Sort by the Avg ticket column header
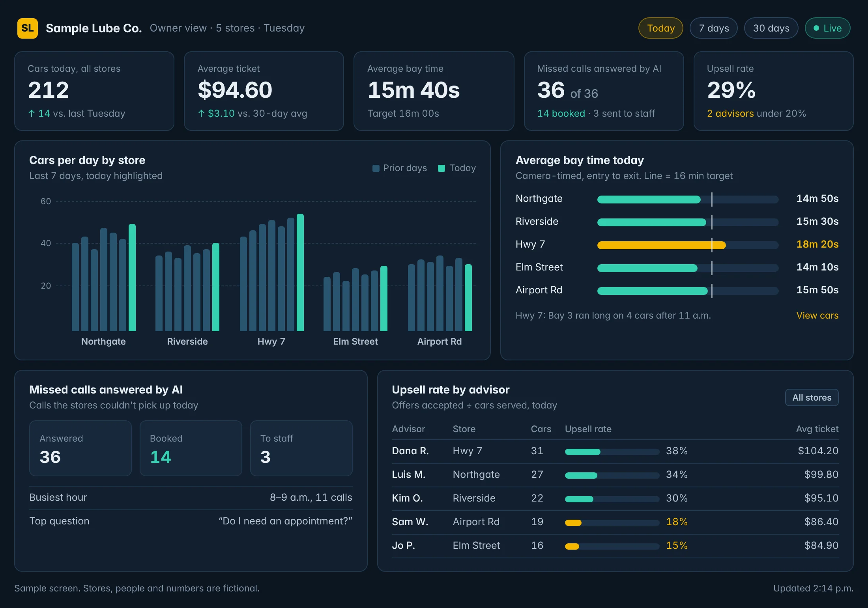This screenshot has height=608, width=868. click(817, 429)
